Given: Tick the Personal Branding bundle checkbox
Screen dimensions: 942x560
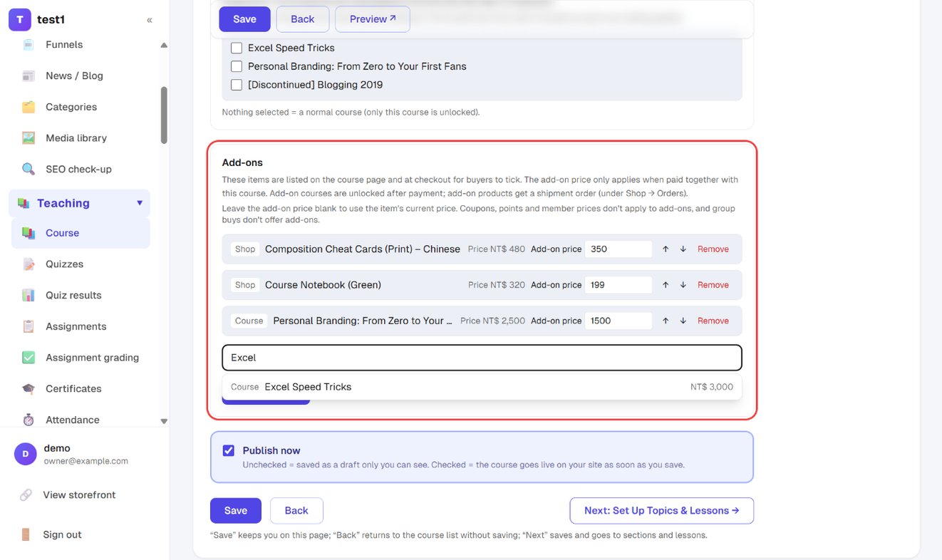Looking at the screenshot, I should [237, 66].
